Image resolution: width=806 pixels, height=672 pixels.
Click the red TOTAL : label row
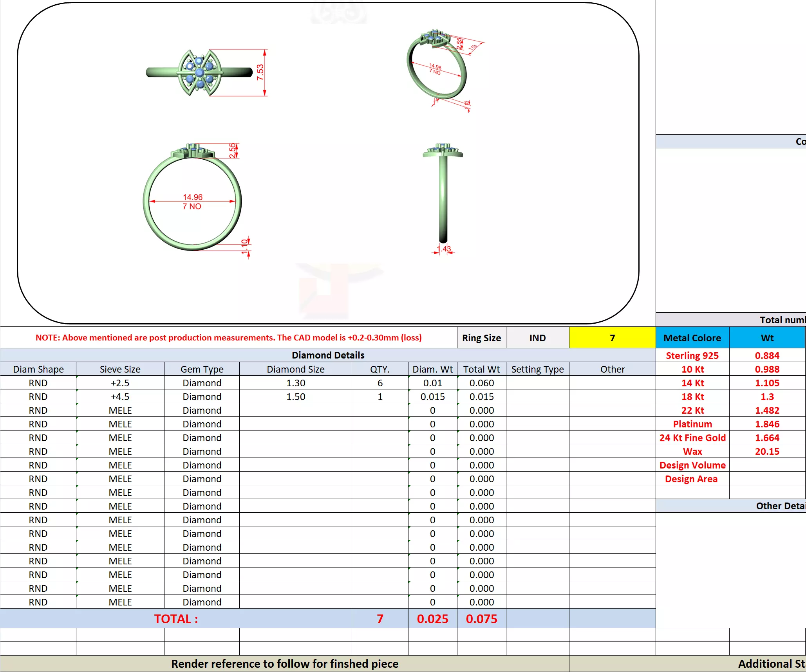pyautogui.click(x=176, y=619)
